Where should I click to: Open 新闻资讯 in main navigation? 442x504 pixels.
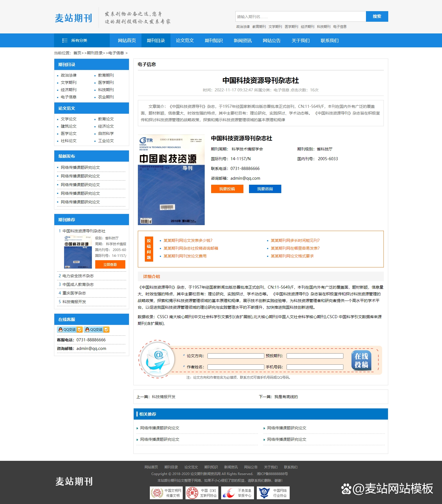click(x=243, y=40)
